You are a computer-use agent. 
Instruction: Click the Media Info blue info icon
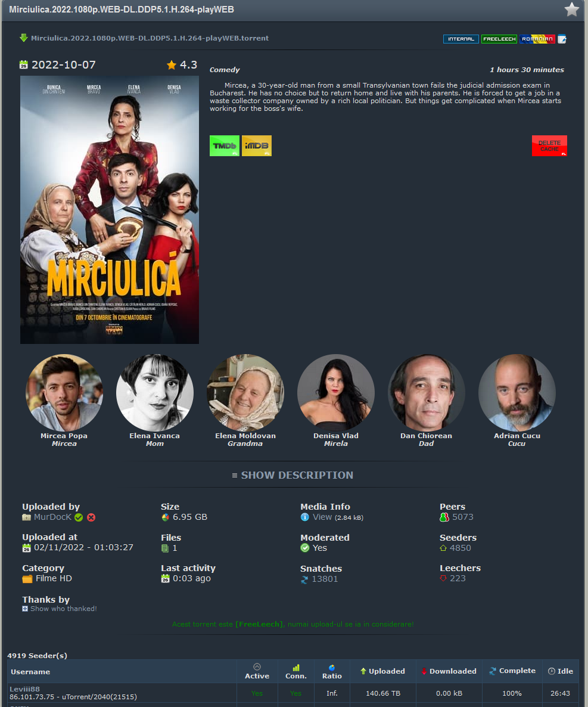pos(305,517)
